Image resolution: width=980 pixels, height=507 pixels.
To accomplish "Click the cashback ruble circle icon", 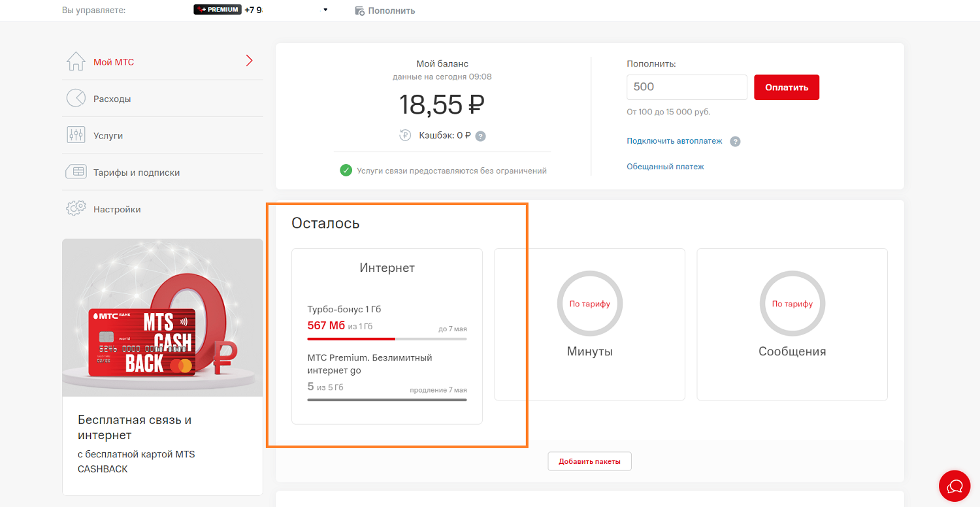I will point(405,135).
